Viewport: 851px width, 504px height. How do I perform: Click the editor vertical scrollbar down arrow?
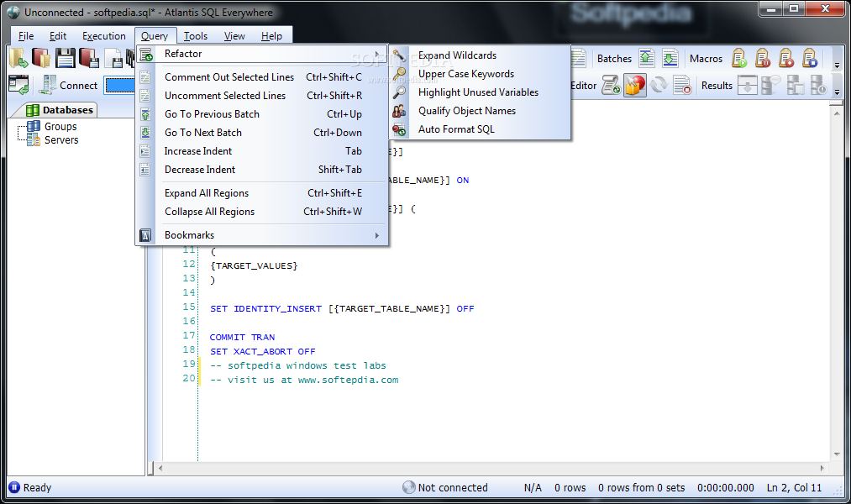(x=837, y=454)
